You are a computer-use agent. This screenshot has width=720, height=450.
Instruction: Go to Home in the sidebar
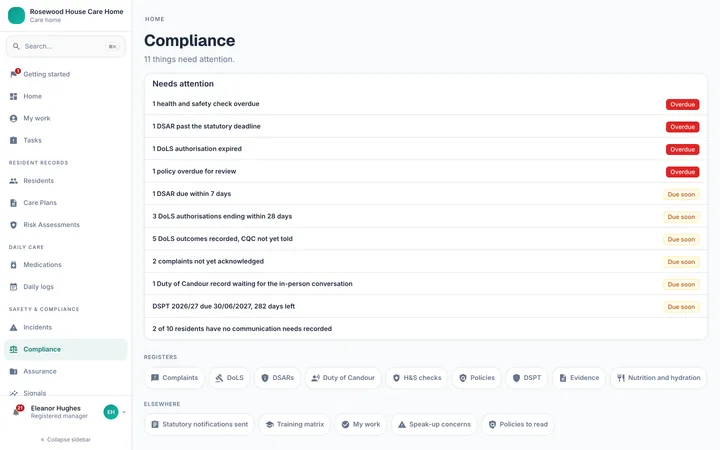coord(66,96)
